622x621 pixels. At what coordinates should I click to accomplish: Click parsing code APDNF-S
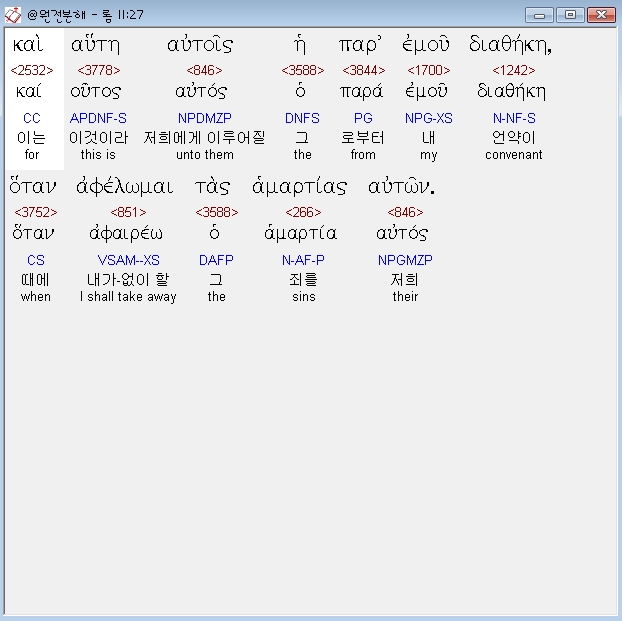(98, 118)
